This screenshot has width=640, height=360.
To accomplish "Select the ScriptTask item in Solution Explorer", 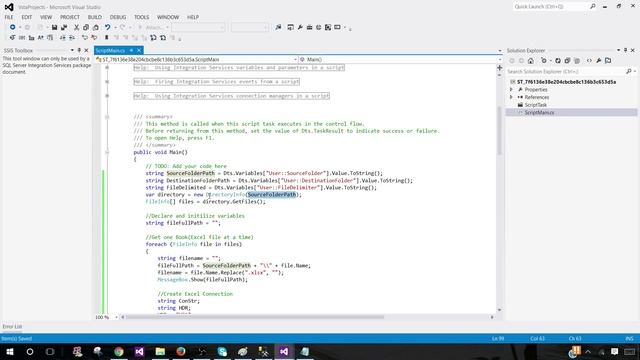I will 536,105.
